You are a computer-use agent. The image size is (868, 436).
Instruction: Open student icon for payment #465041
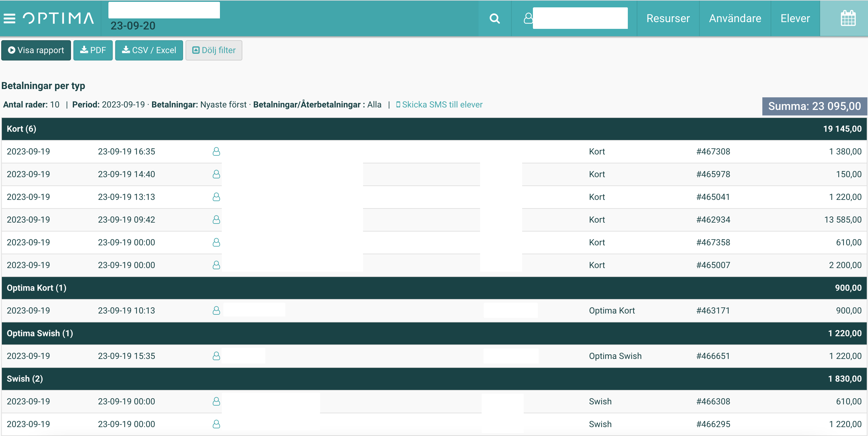216,197
